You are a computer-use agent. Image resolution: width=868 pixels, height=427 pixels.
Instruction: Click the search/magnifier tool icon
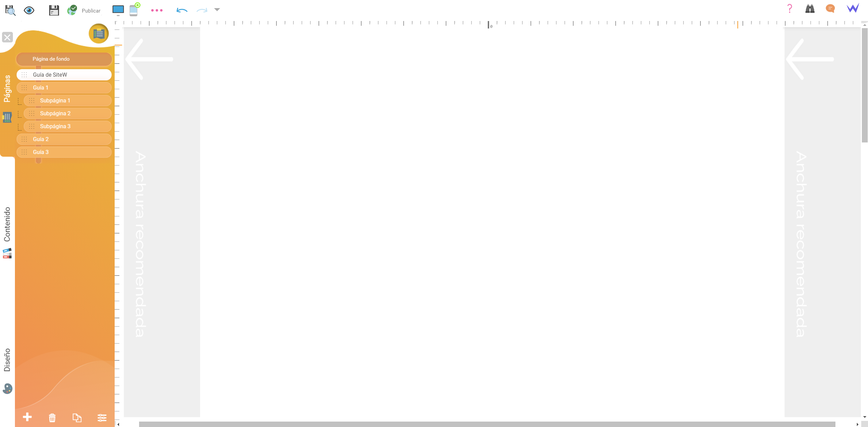coord(11,10)
